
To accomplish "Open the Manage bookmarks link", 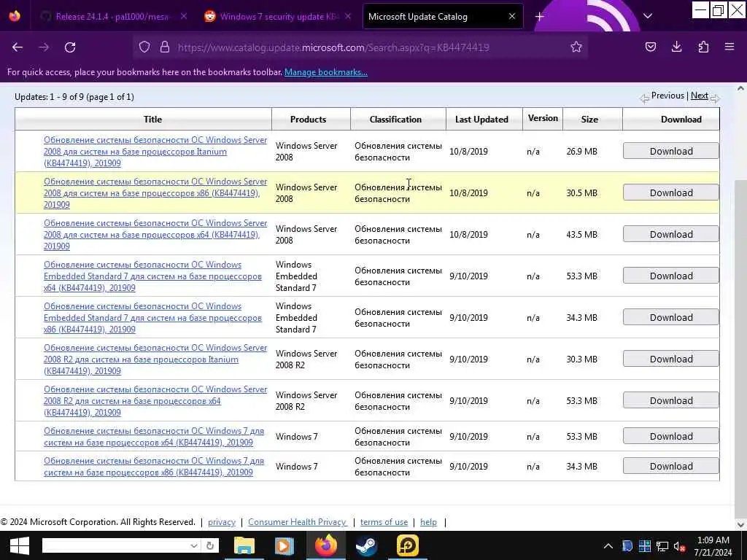I will point(326,72).
